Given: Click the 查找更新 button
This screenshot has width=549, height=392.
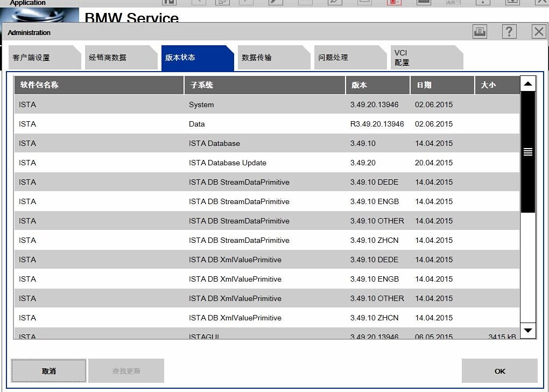Looking at the screenshot, I should pos(126,370).
